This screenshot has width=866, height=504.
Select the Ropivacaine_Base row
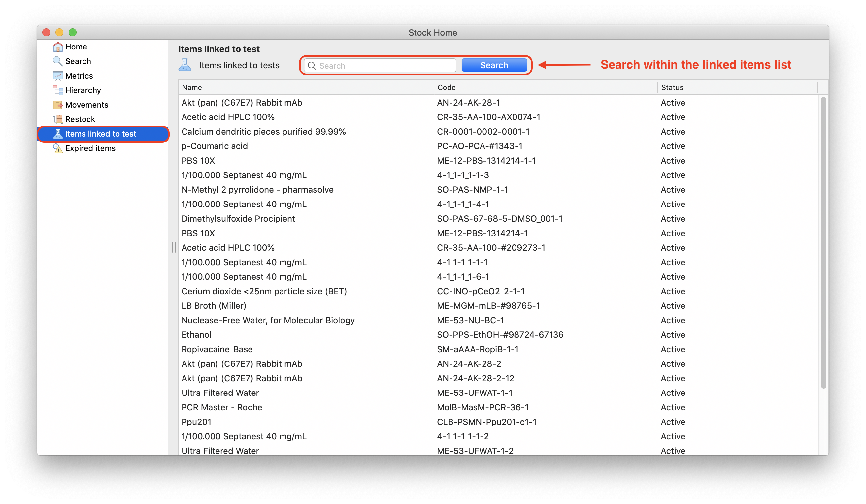click(498, 349)
